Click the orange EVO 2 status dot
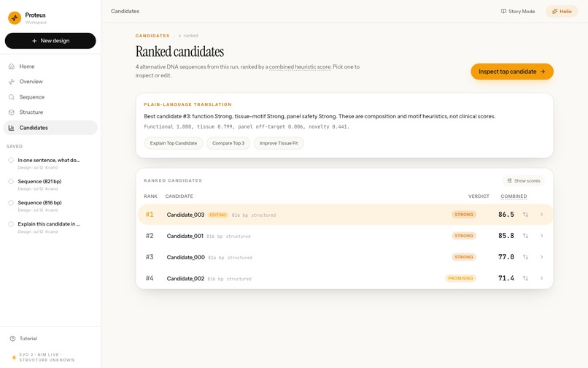 (15, 358)
